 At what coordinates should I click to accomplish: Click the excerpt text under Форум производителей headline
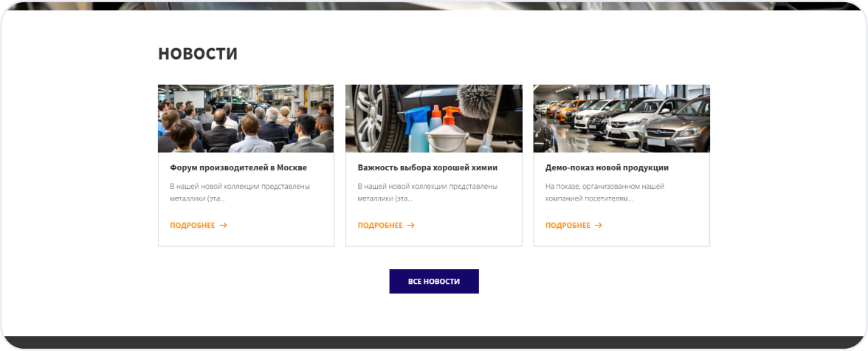pyautogui.click(x=240, y=192)
